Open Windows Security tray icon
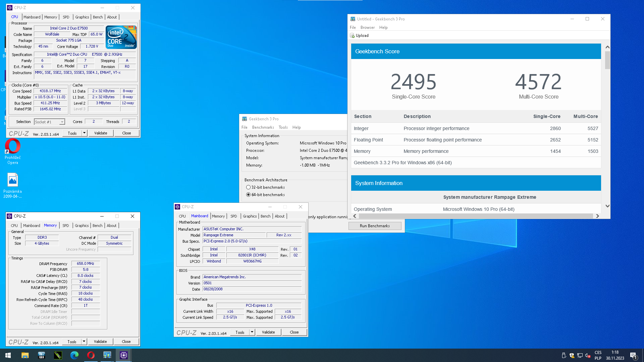644x362 pixels. pos(572,356)
